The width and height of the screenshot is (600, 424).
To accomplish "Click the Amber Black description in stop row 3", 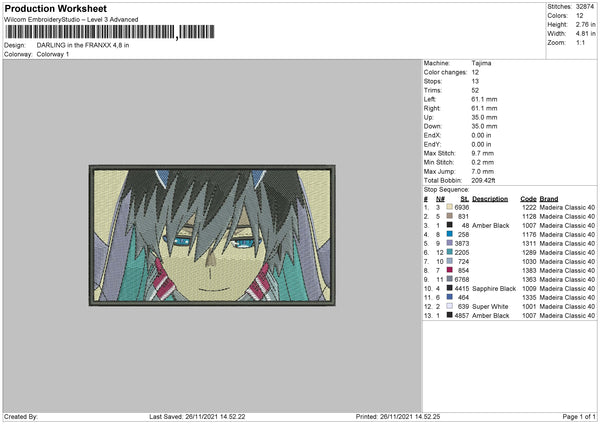I will point(491,225).
